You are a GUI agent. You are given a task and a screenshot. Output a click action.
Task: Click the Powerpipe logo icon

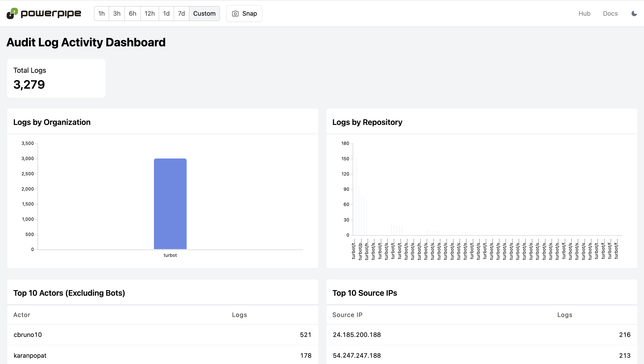point(12,13)
